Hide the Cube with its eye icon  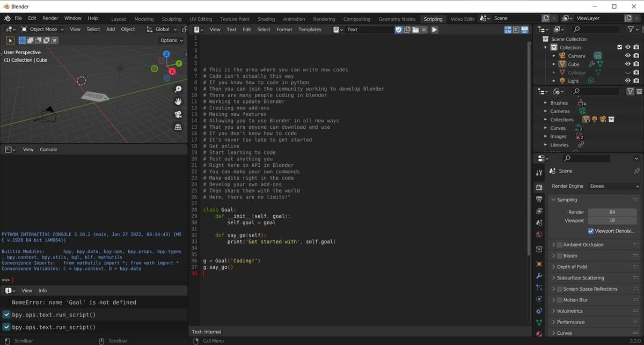[627, 64]
